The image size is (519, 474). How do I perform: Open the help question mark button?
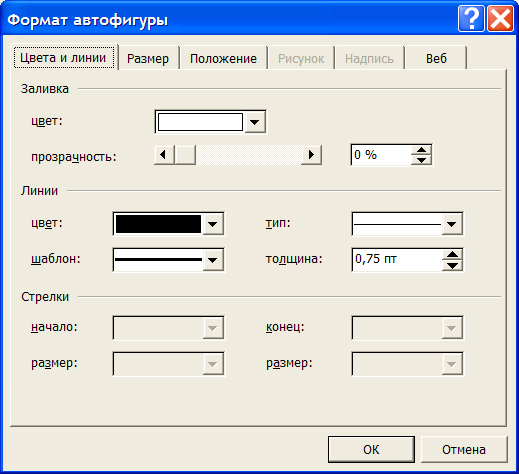[x=471, y=19]
